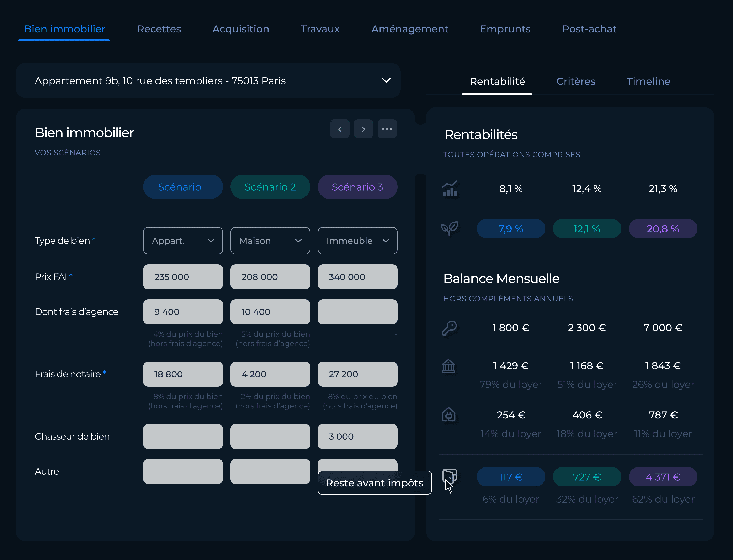Click the 21,3 % profitability value
The width and height of the screenshot is (733, 560).
coord(663,189)
